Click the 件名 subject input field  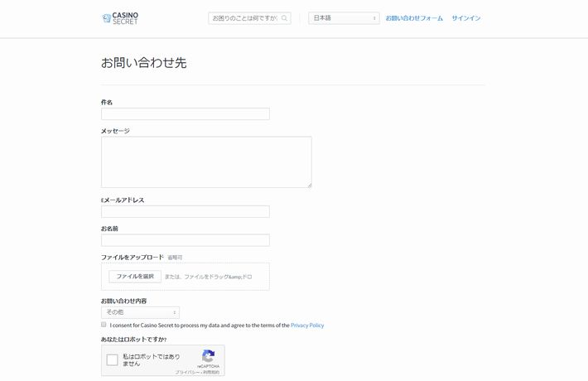click(x=186, y=114)
